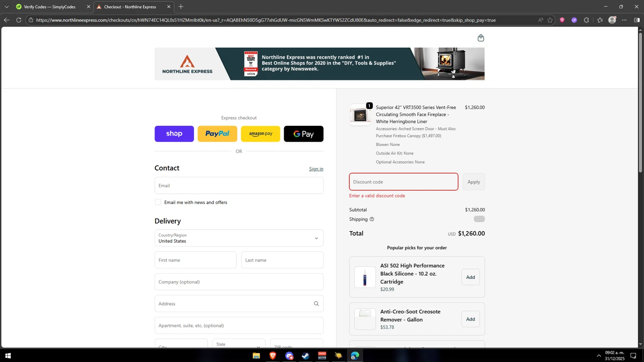Click the browser back arrow

click(x=6, y=20)
